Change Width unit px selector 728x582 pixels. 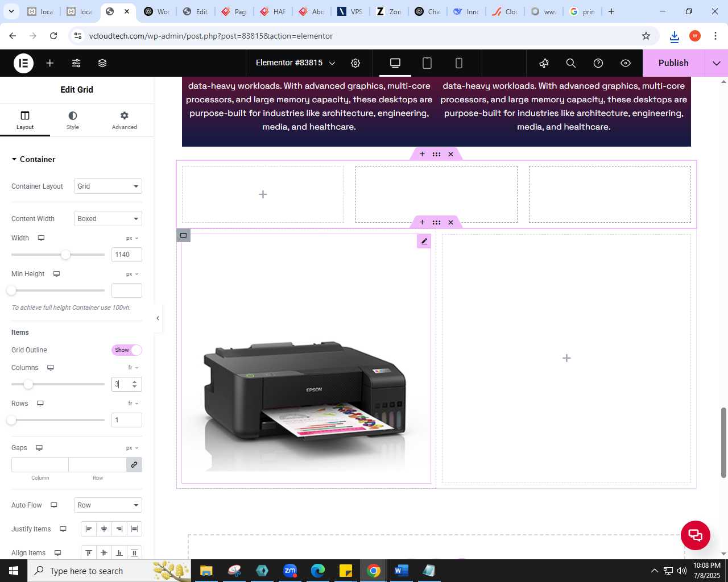[133, 238]
